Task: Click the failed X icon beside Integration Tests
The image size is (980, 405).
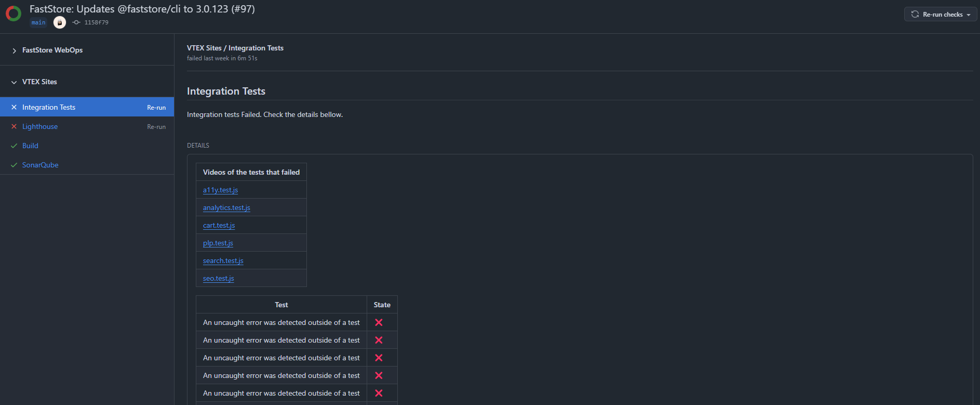Action: (x=14, y=107)
